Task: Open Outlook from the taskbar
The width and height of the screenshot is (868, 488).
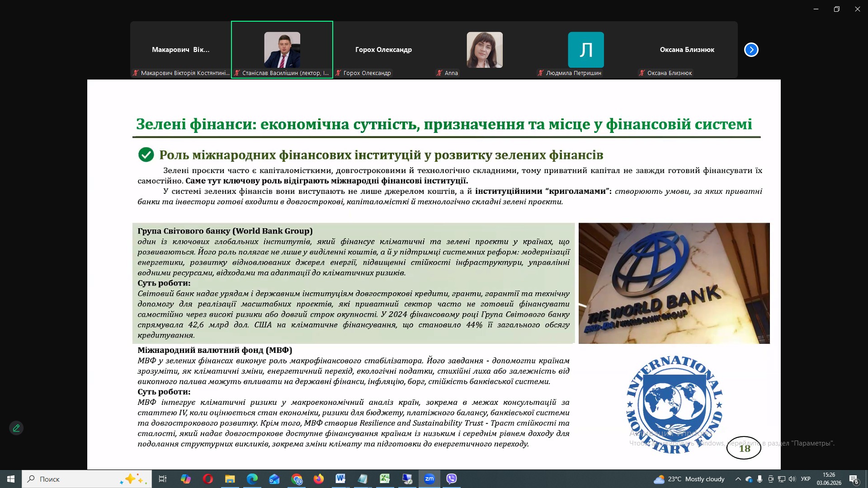Action: (274, 479)
